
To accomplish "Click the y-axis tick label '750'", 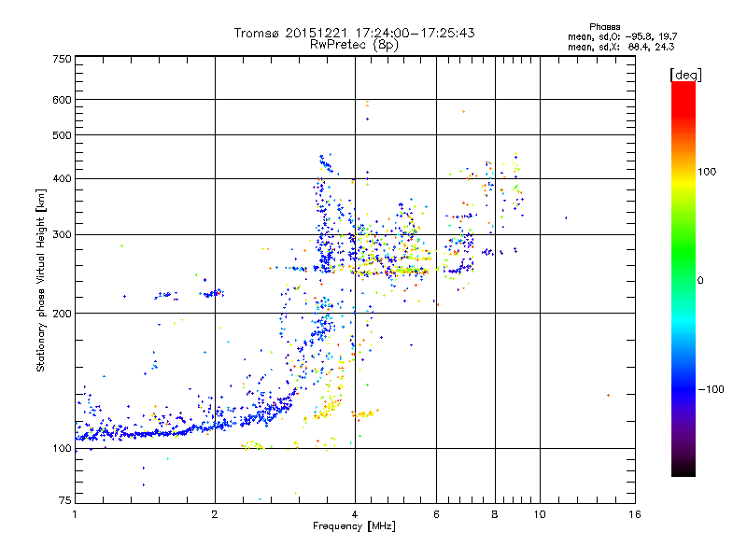I will (x=62, y=59).
